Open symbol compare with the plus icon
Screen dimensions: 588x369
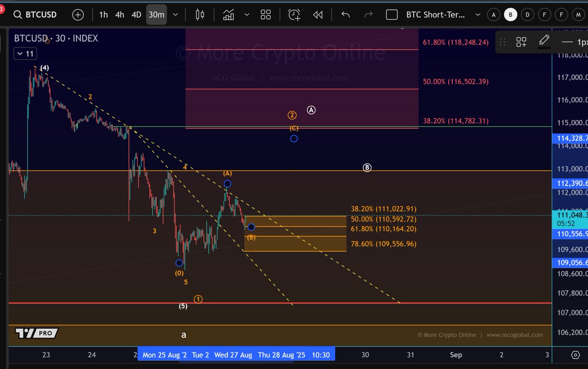tap(78, 15)
